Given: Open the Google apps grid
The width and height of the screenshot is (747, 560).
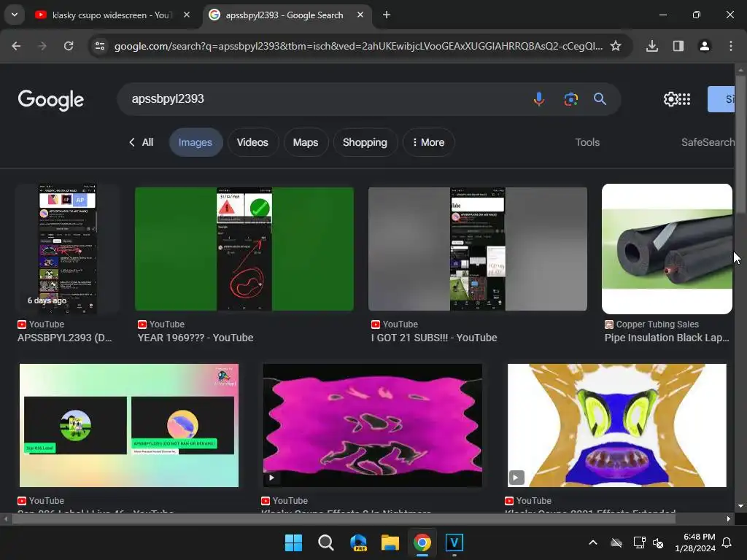Looking at the screenshot, I should pos(684,99).
